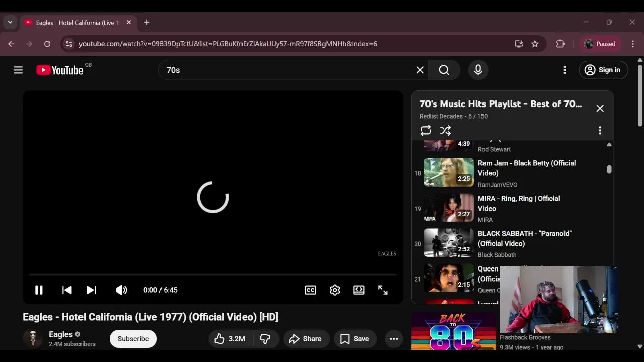Bookmark this tab with star
Viewport: 644px width, 362px height.
535,44
